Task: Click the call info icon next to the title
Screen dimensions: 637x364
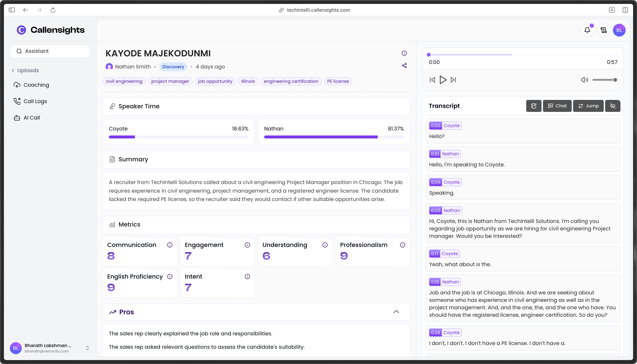Action: pos(404,53)
